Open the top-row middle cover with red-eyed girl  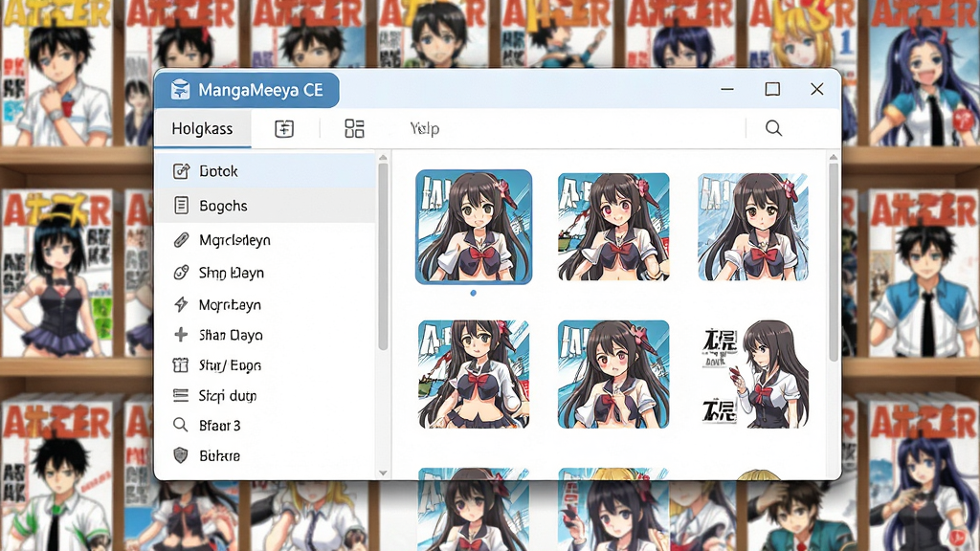[x=613, y=227]
